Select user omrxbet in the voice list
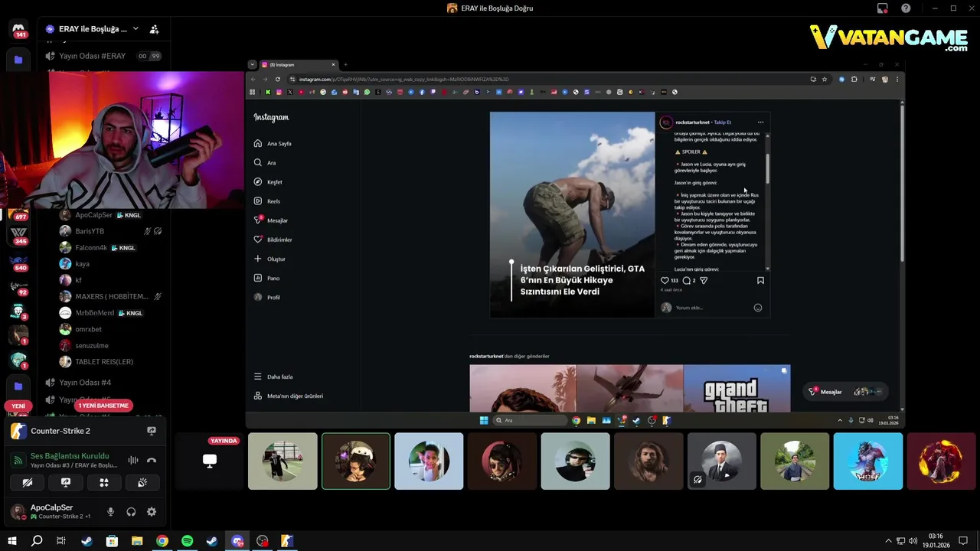This screenshot has height=551, width=980. coord(88,329)
